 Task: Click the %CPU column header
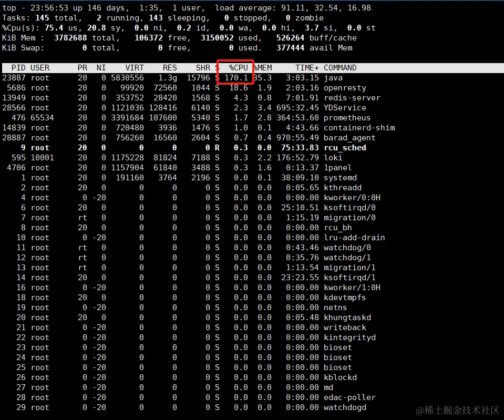click(x=239, y=68)
